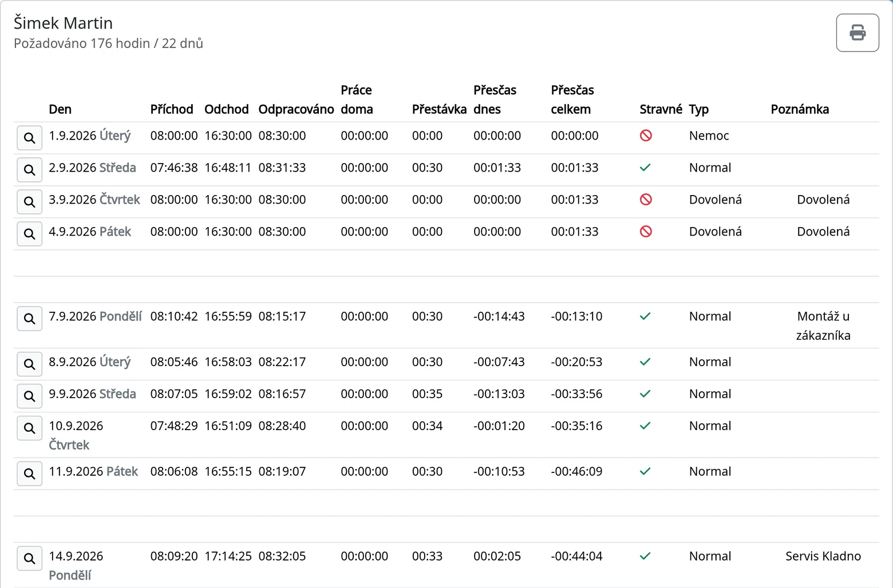Click the Servis Kladno note
The image size is (893, 588).
coord(823,556)
